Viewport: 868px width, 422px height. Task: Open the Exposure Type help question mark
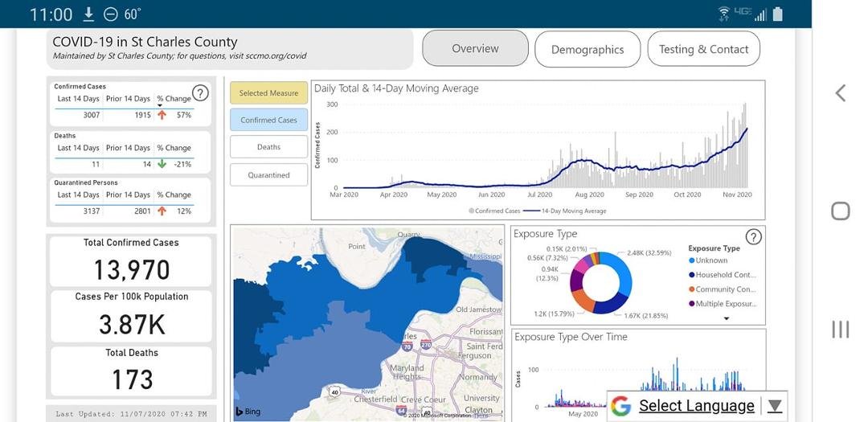click(753, 237)
